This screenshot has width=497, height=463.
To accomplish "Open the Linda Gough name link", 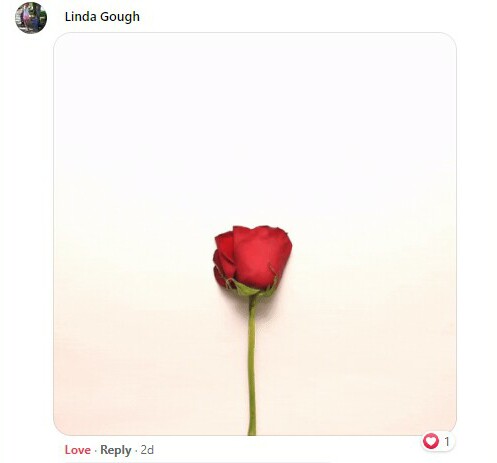I will click(102, 17).
